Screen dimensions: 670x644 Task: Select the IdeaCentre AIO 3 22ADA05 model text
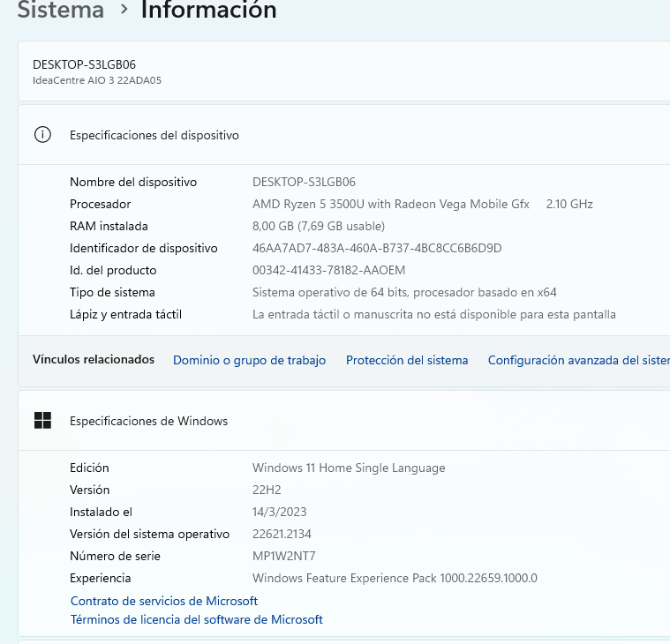(97, 80)
